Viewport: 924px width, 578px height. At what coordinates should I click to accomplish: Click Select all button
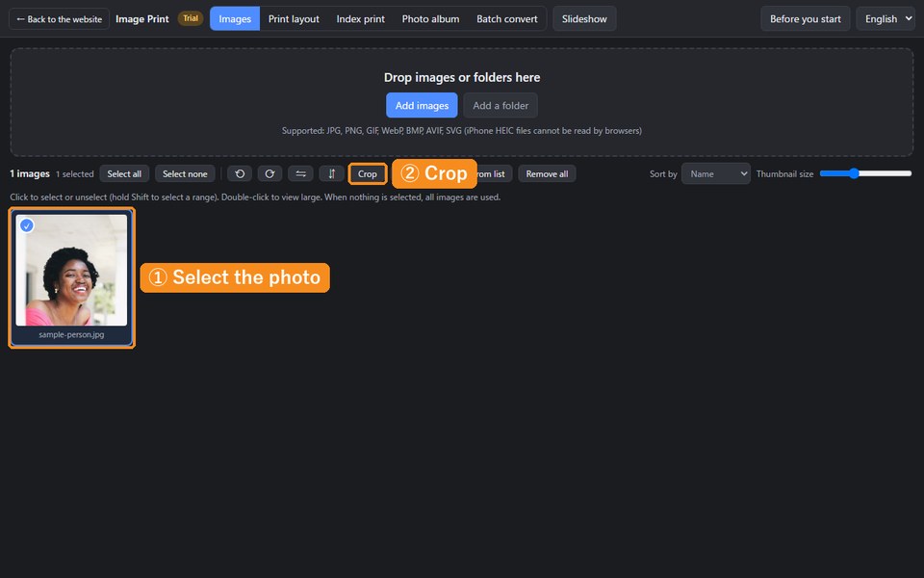click(124, 174)
